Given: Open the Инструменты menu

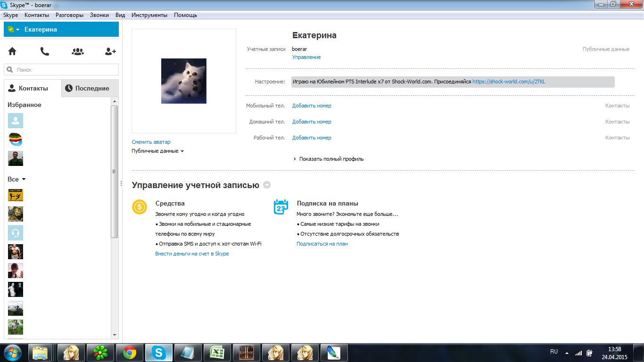Looking at the screenshot, I should 149,15.
